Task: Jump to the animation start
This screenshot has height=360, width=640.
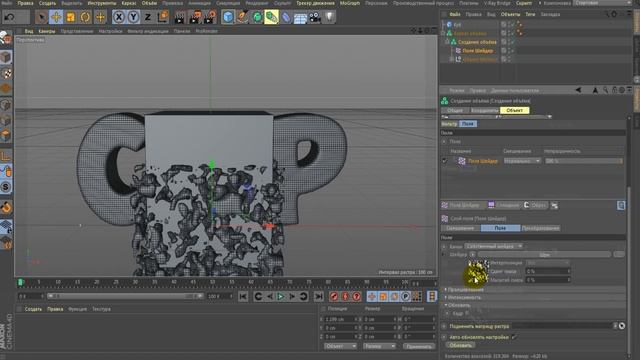Action: coord(243,296)
